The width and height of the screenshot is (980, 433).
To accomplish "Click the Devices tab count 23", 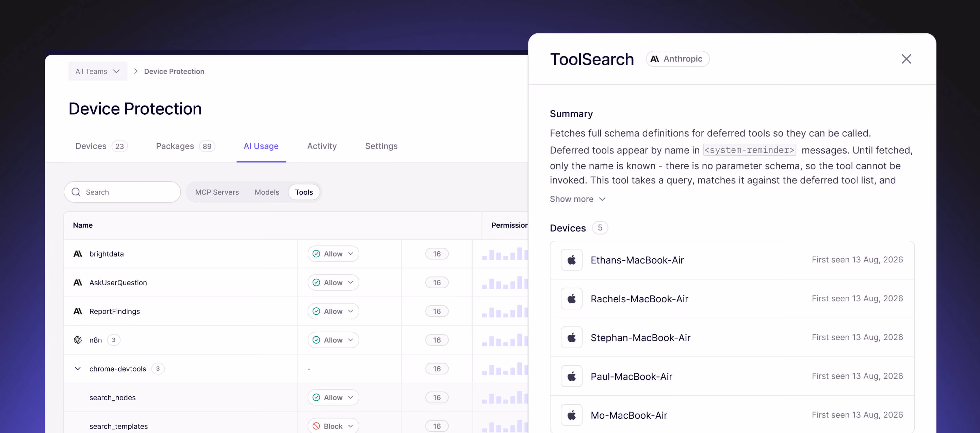I will (x=119, y=146).
